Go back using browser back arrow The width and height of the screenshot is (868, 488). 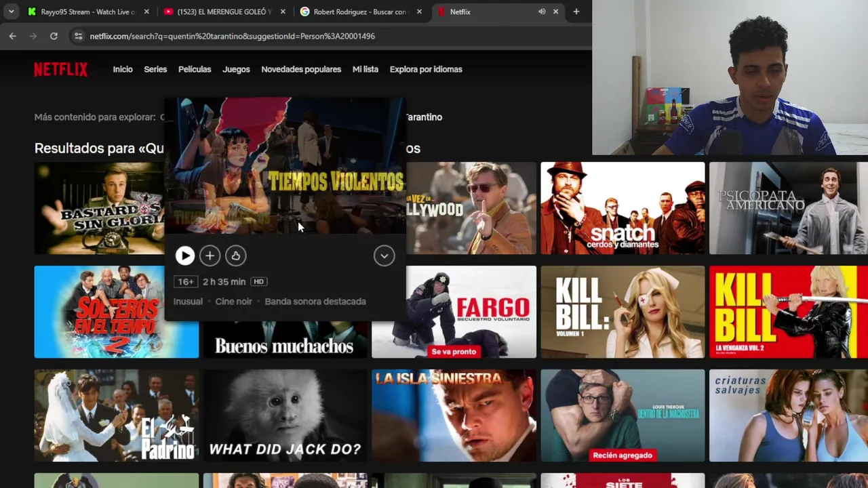(x=12, y=36)
